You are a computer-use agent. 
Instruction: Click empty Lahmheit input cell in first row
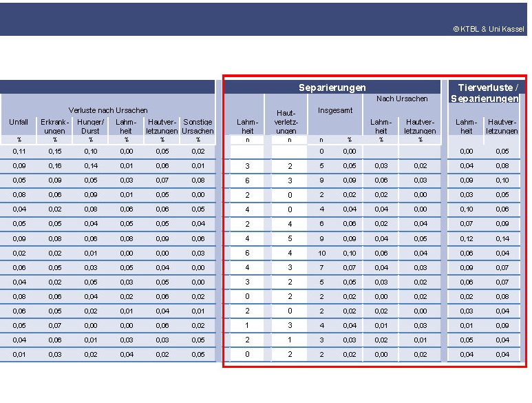tap(247, 151)
